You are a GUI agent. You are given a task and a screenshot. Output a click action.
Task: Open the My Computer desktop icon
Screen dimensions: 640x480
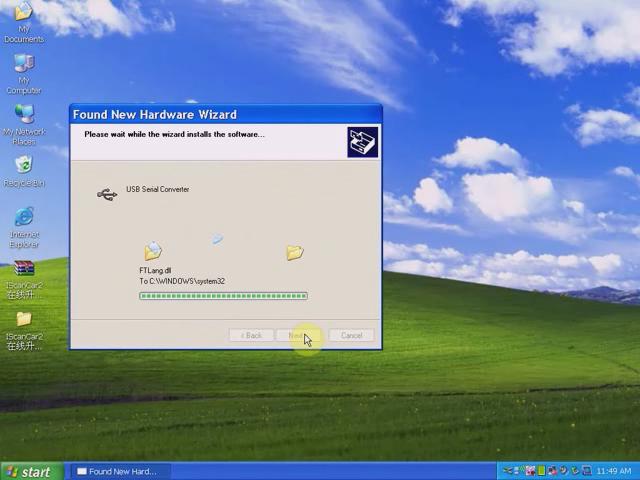(24, 74)
